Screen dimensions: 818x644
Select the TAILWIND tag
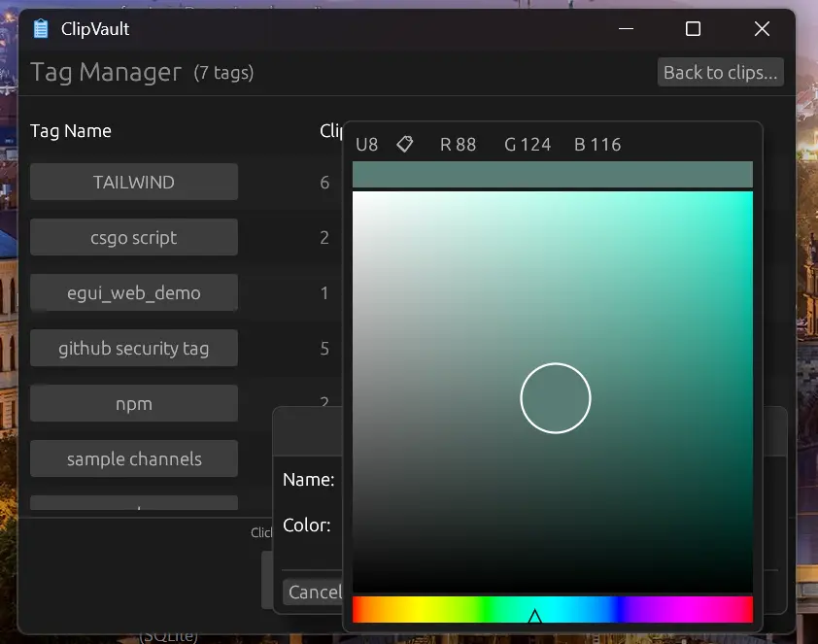tap(133, 182)
